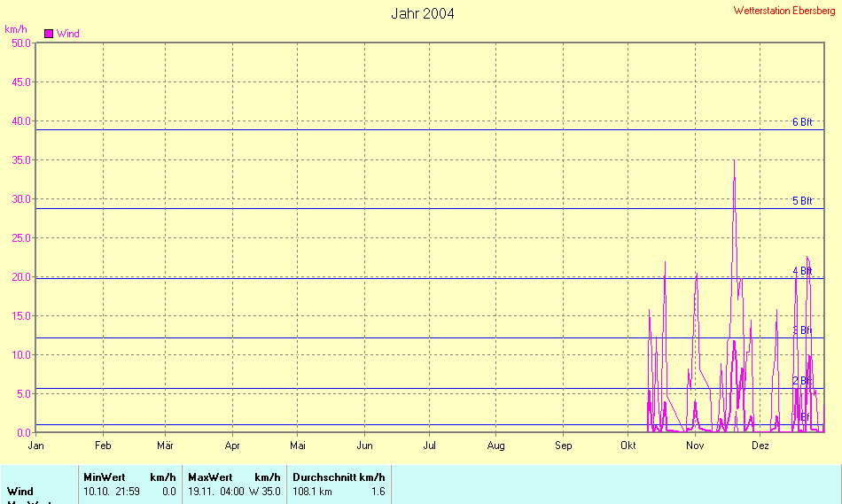Click the MaxWert column header
The width and height of the screenshot is (842, 504).
pos(210,477)
